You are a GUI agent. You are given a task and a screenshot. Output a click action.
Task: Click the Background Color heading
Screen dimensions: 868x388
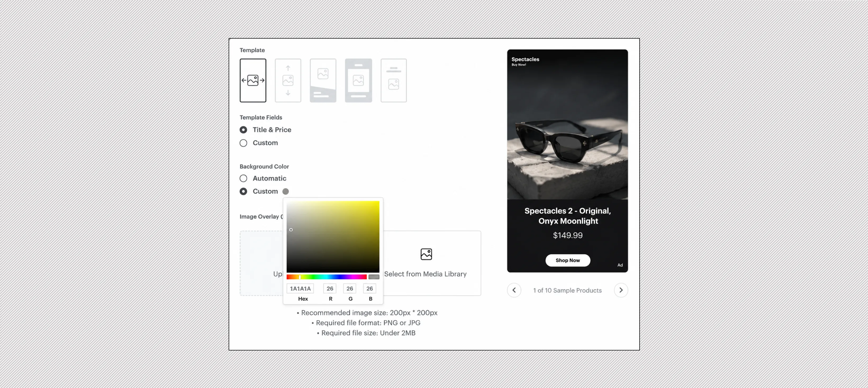click(264, 167)
